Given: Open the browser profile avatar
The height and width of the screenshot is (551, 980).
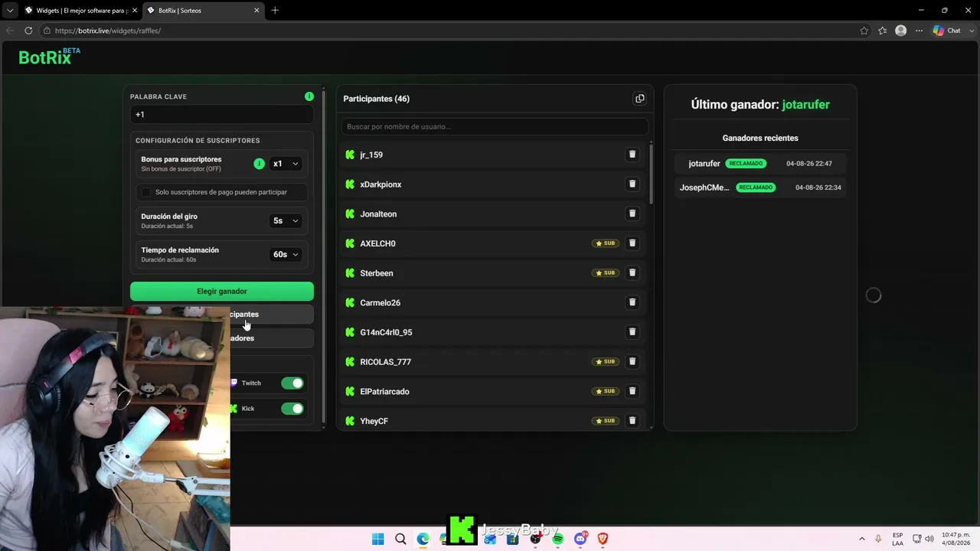Looking at the screenshot, I should point(901,31).
